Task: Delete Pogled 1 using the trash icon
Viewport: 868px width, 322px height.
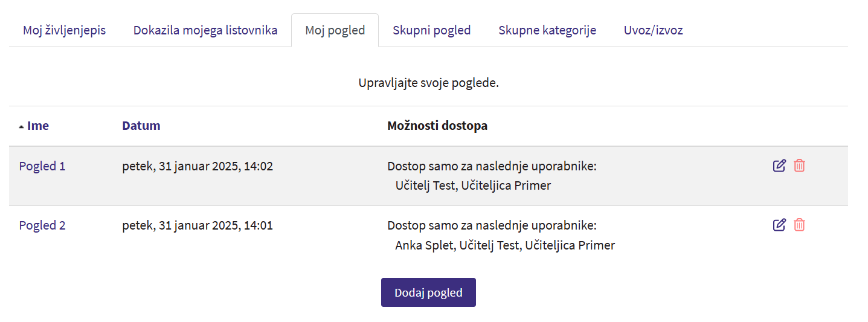Action: coord(799,166)
